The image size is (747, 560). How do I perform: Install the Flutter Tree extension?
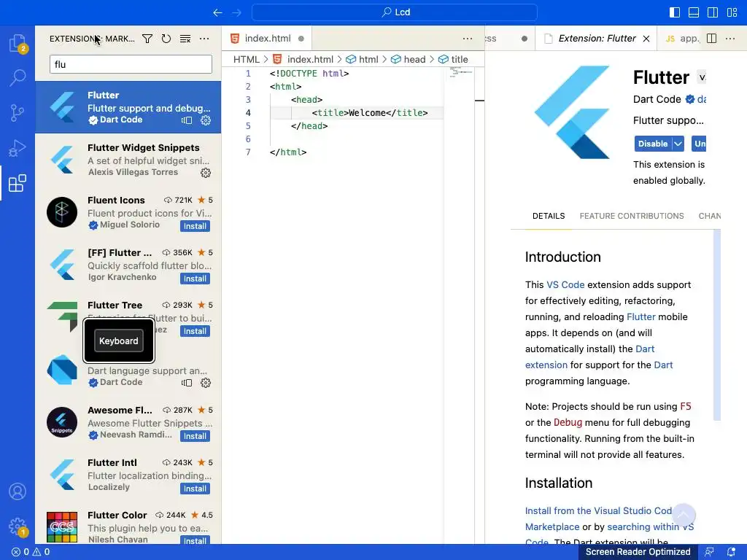[x=195, y=331]
